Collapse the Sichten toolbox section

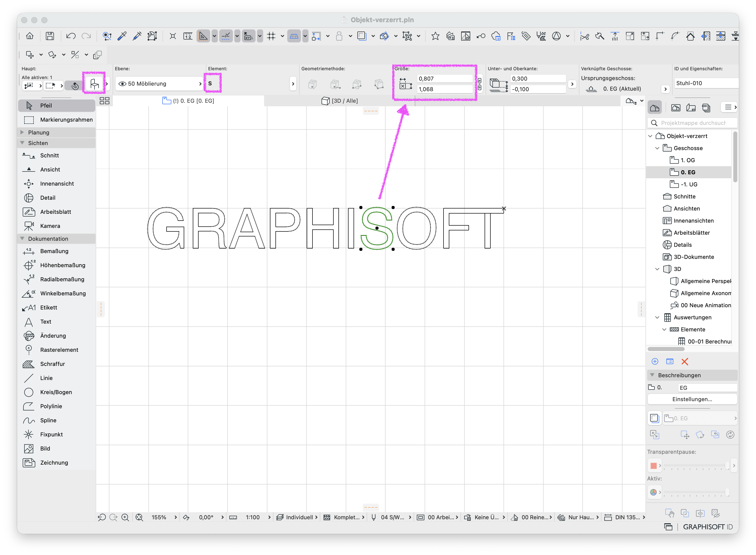click(x=22, y=143)
